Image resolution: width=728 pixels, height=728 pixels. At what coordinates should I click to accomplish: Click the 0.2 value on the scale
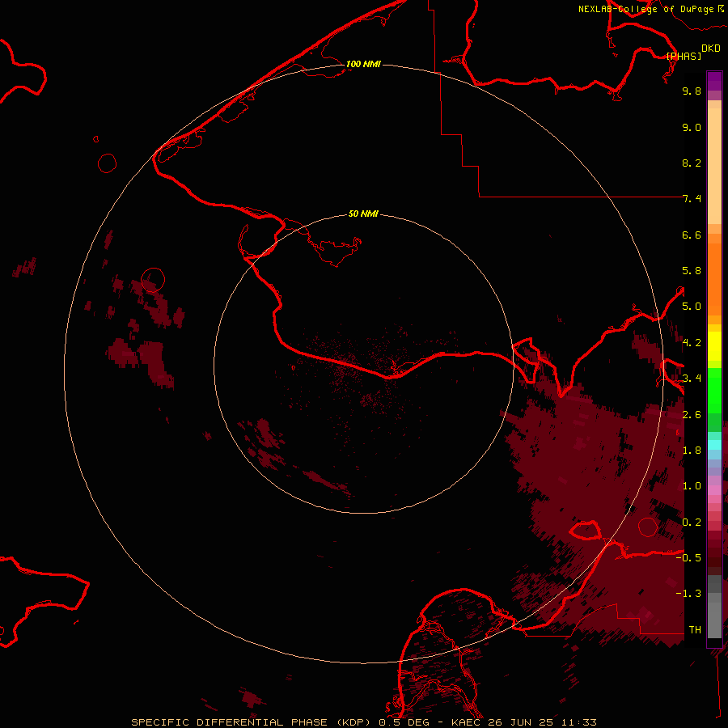point(692,523)
